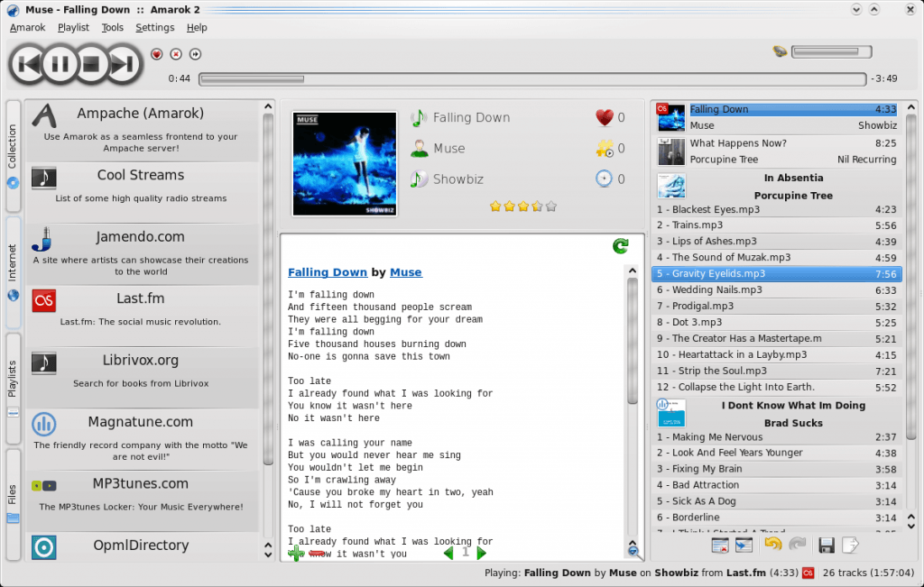Jump to the active track in playlist
This screenshot has height=587, width=924.
[x=744, y=545]
